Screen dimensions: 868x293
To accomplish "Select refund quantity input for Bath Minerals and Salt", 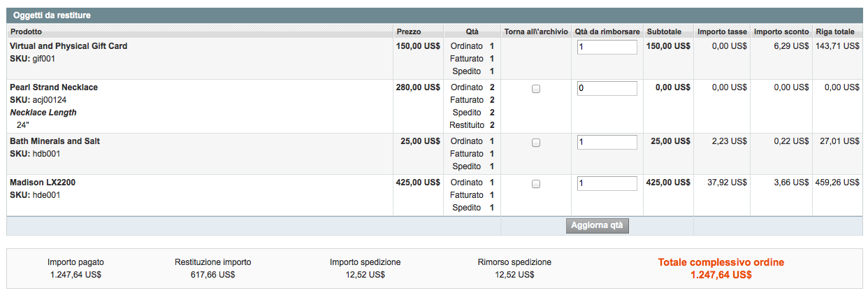I will pos(607,142).
